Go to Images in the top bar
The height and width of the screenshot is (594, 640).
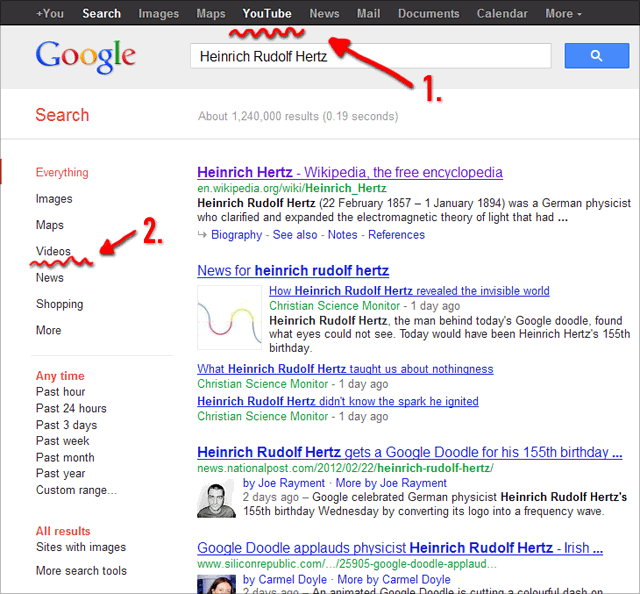pyautogui.click(x=158, y=13)
